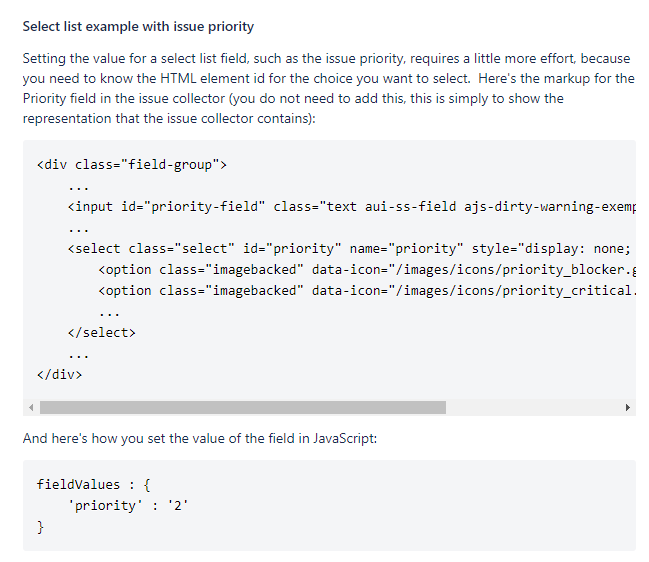The image size is (649, 562).
Task: Click the paragraph starting 'Setting the value for'
Action: pos(329,88)
